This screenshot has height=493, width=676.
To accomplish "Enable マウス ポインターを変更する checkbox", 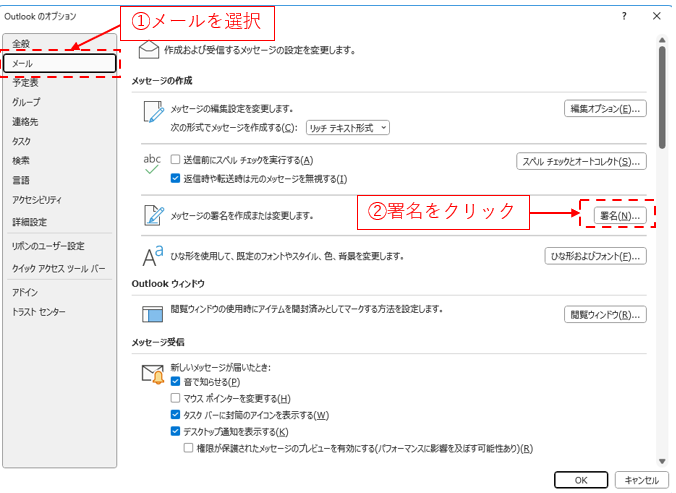I will 175,398.
